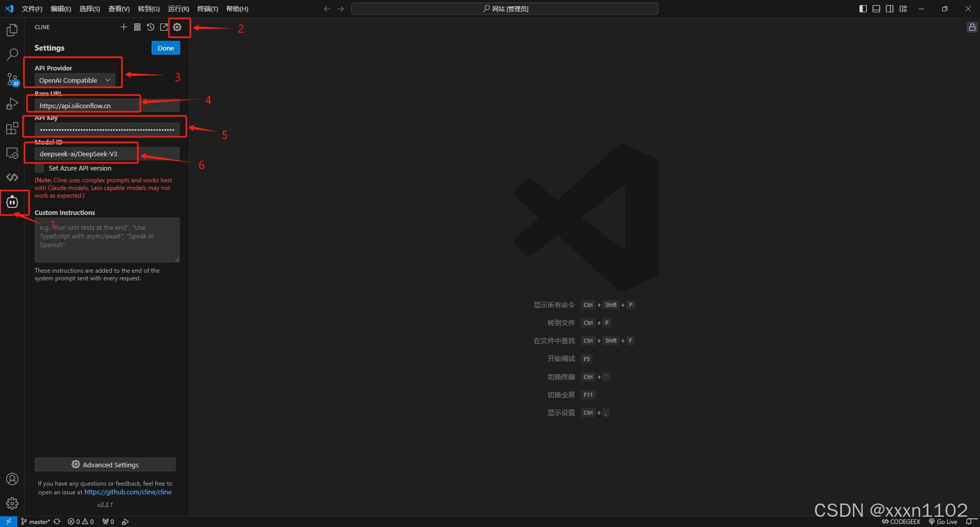Click the lock icon in editor corner
This screenshot has width=980, height=527.
(972, 27)
